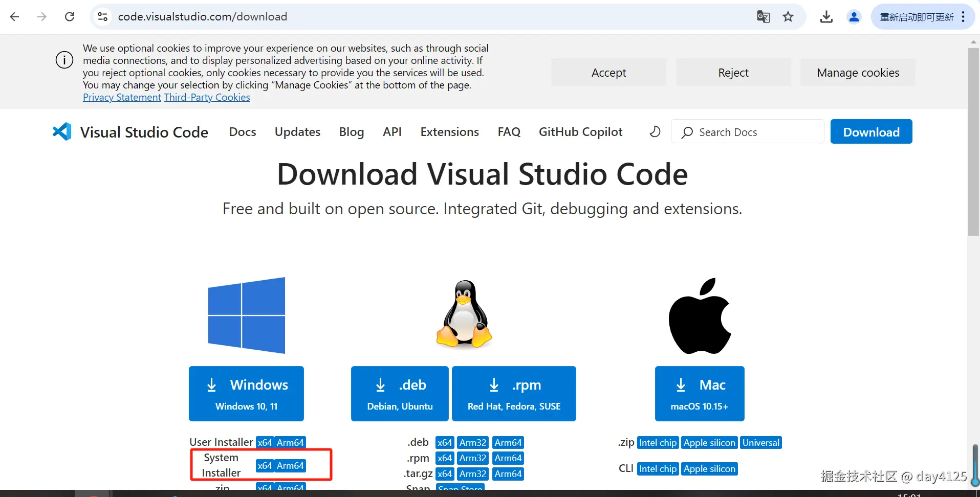
Task: Click the search magnifier icon
Action: point(687,132)
